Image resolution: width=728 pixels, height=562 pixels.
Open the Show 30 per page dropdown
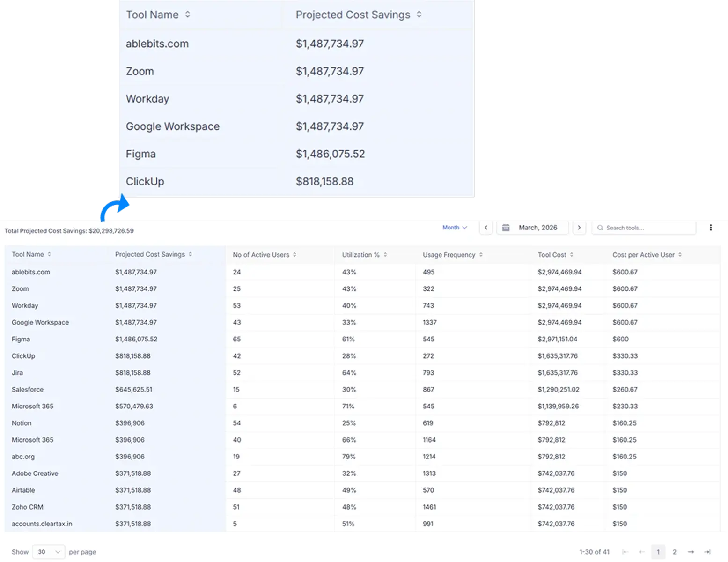[48, 552]
